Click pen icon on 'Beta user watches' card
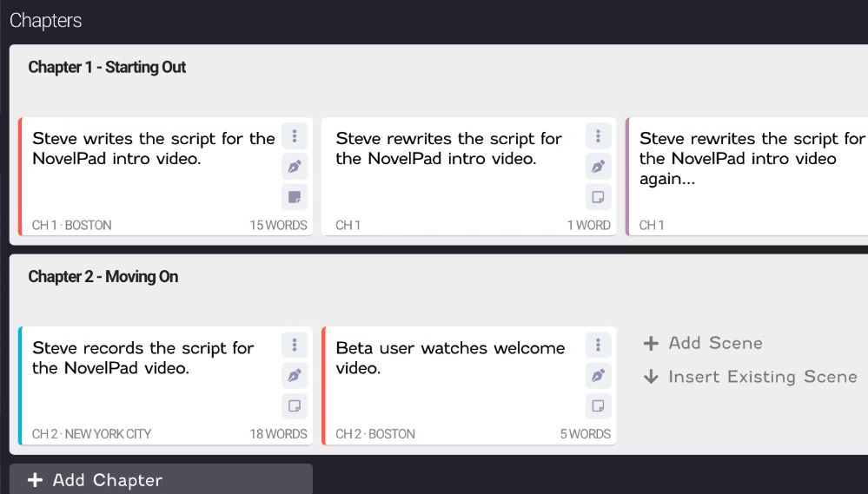 tap(598, 376)
